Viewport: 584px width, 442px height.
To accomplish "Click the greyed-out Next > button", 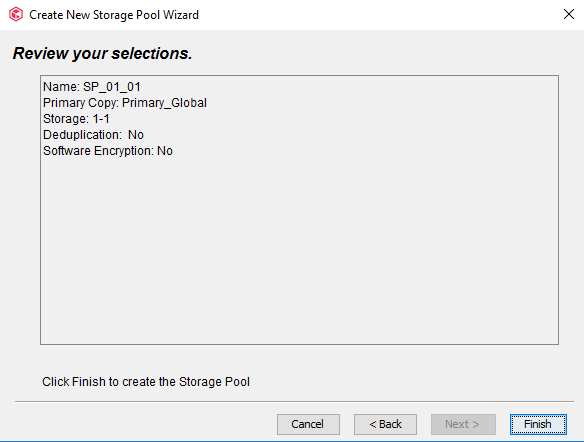I will click(463, 424).
